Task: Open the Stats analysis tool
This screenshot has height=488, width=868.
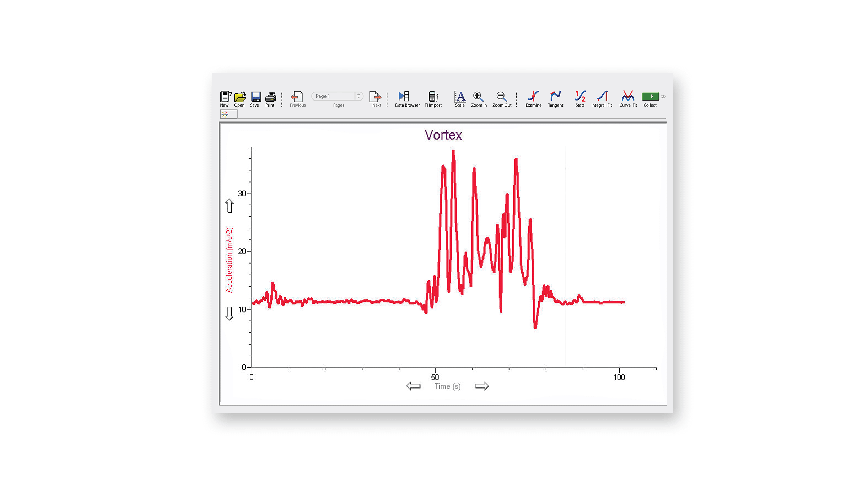Action: point(580,97)
